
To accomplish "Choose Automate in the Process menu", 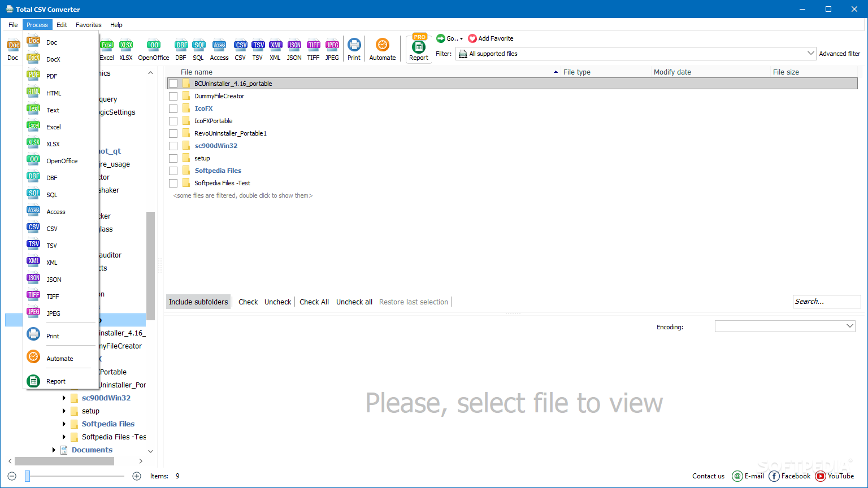I will point(61,359).
